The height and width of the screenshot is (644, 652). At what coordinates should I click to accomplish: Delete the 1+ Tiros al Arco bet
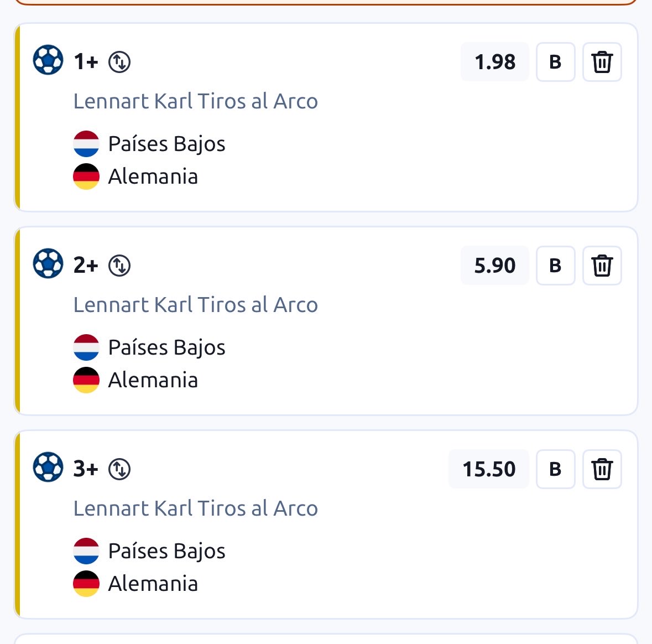(x=602, y=62)
